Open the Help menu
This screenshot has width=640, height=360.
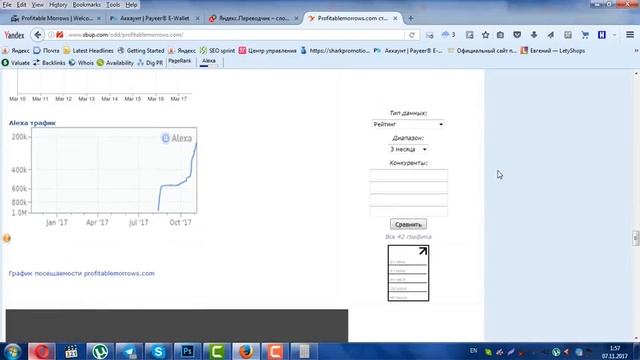[131, 5]
